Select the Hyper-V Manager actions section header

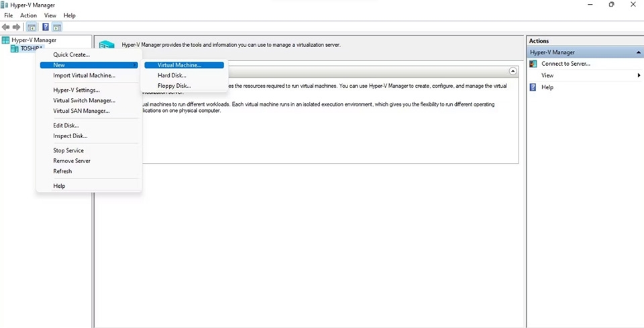click(x=585, y=52)
